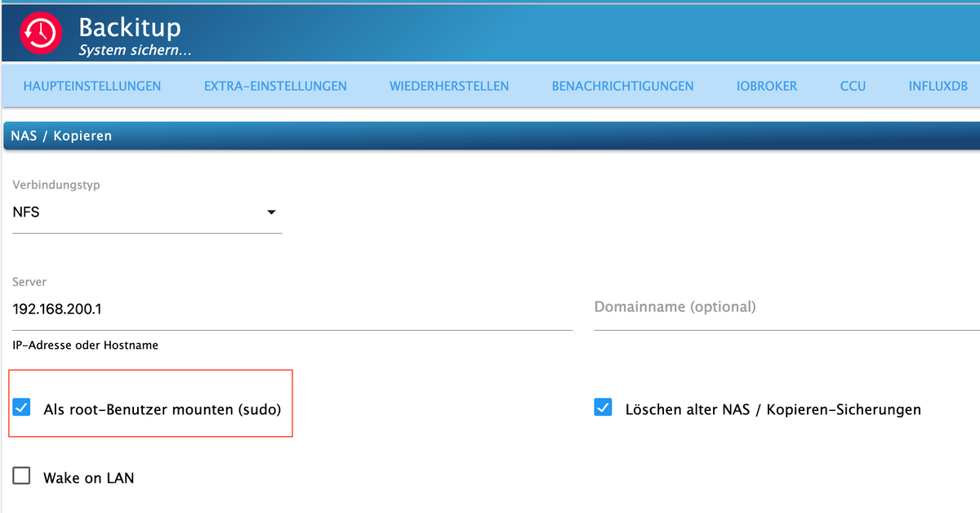Toggle Löschen alter NAS / Kopieren-Sicherungen checkbox

click(603, 408)
